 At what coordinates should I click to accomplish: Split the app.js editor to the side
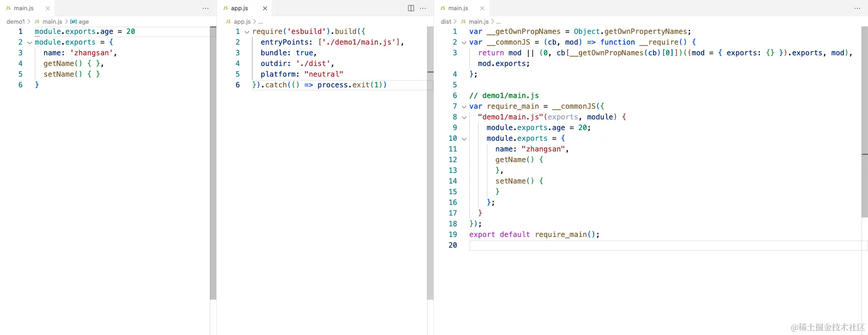tap(411, 8)
